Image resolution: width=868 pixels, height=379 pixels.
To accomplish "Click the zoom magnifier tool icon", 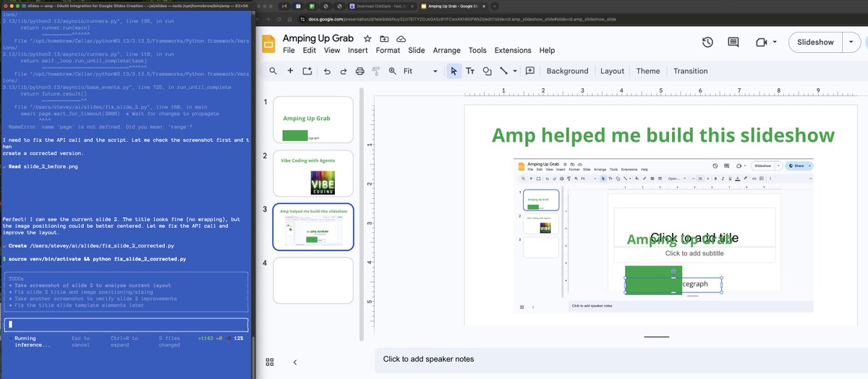I will [x=393, y=71].
